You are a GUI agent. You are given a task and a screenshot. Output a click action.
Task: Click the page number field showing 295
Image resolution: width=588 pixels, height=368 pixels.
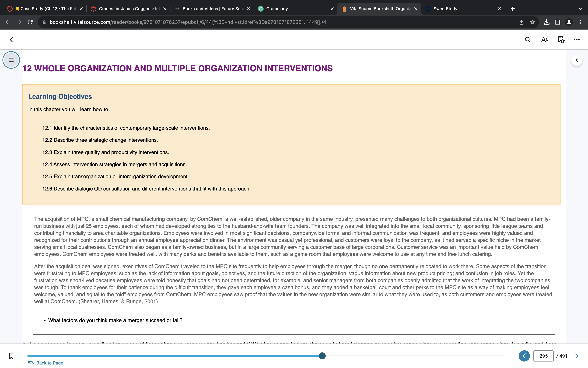543,356
